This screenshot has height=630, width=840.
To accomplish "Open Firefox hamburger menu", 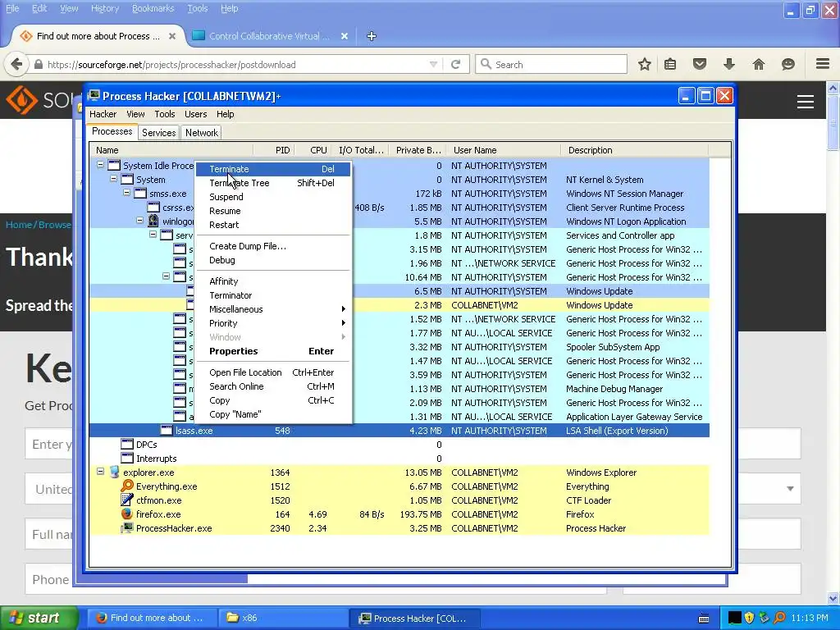I will (823, 64).
